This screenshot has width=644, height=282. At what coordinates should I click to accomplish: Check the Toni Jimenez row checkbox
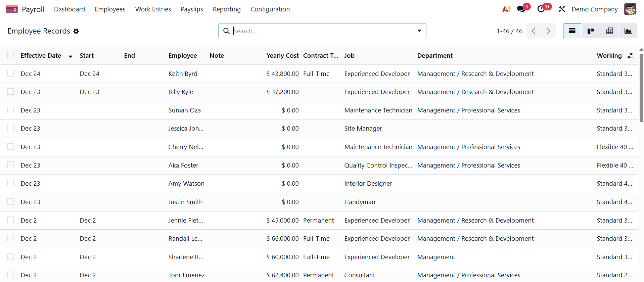click(x=11, y=275)
